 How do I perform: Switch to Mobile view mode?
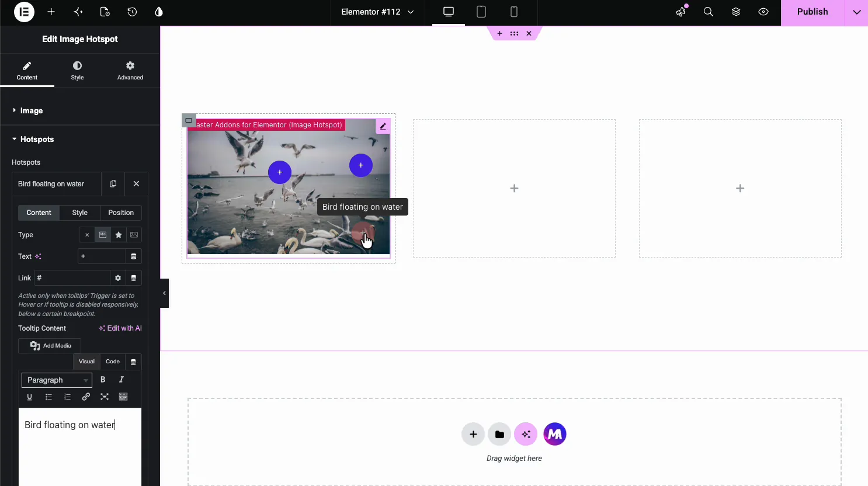514,12
